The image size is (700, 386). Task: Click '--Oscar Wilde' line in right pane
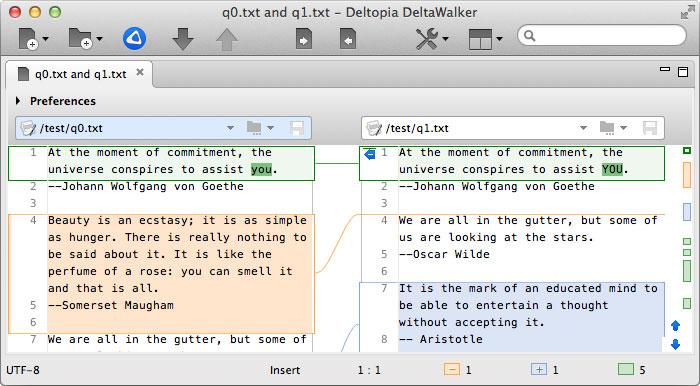pyautogui.click(x=444, y=254)
